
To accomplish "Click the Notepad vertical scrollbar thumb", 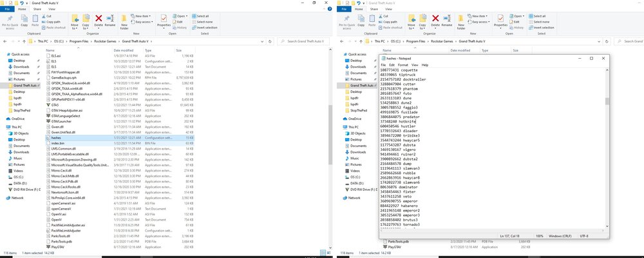I will (x=607, y=101).
